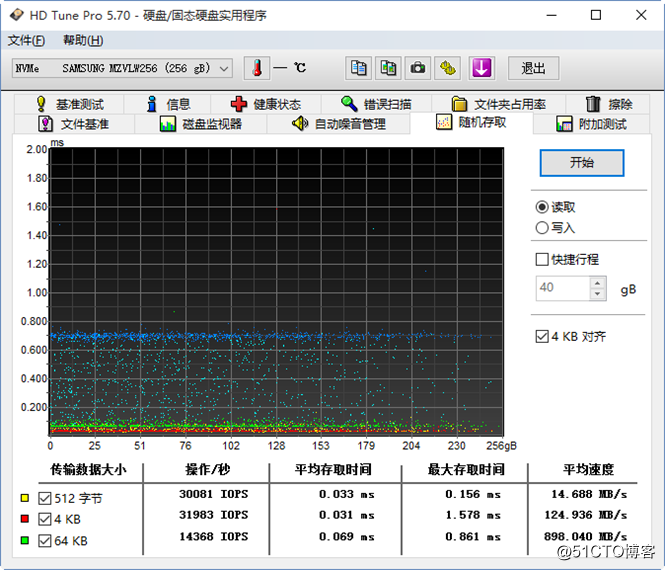Click the 开始 start button

click(x=582, y=162)
